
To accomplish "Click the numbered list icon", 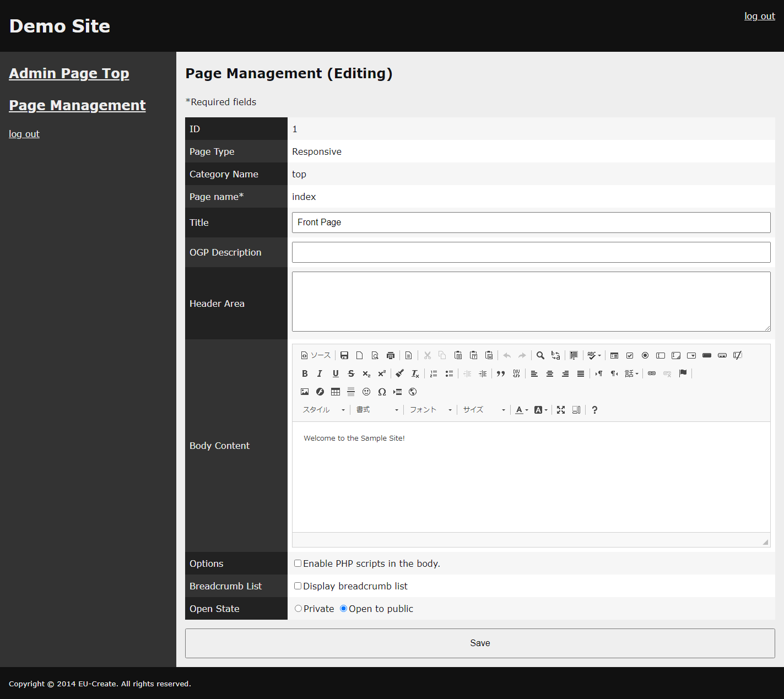I will 434,373.
